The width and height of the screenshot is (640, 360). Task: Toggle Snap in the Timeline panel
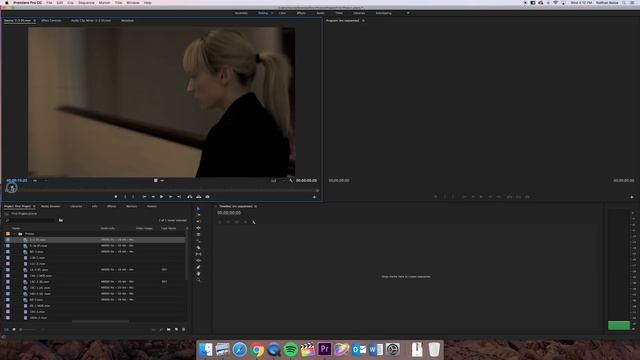(228, 222)
